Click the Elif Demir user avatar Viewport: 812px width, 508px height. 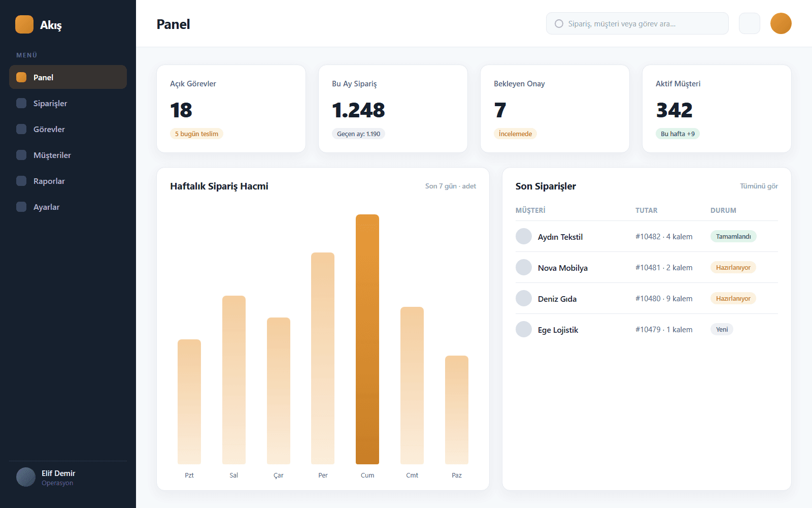[26, 477]
